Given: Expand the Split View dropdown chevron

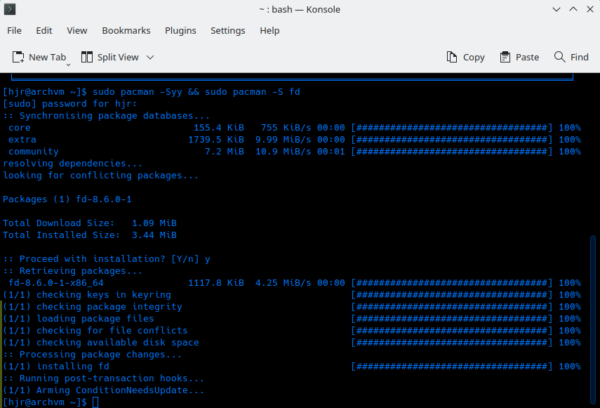Looking at the screenshot, I should click(x=150, y=57).
